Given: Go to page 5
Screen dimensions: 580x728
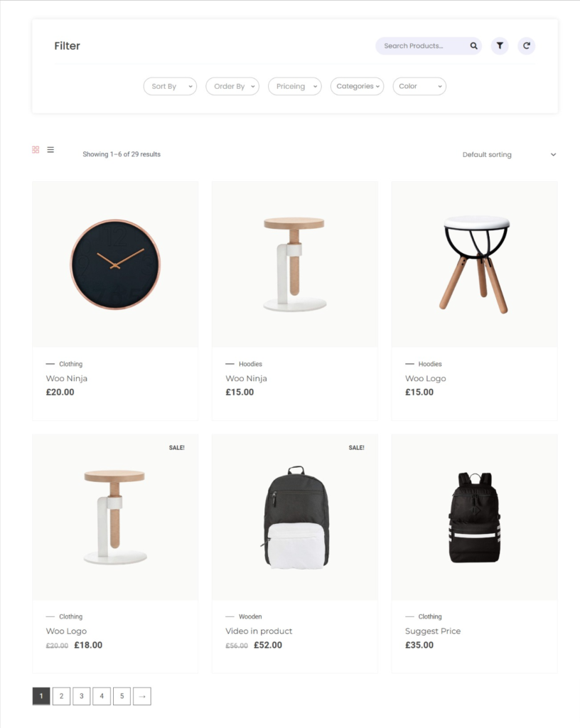Looking at the screenshot, I should click(x=122, y=696).
